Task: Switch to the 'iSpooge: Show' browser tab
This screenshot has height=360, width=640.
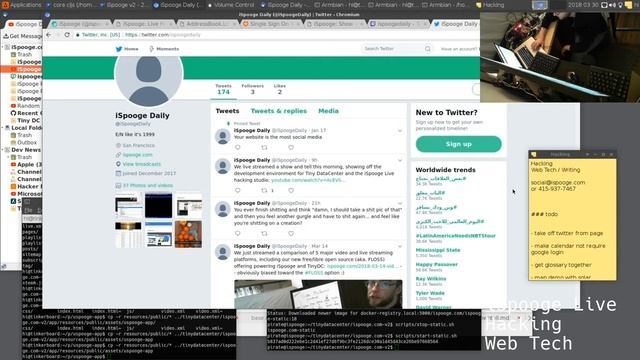Action: point(334,24)
